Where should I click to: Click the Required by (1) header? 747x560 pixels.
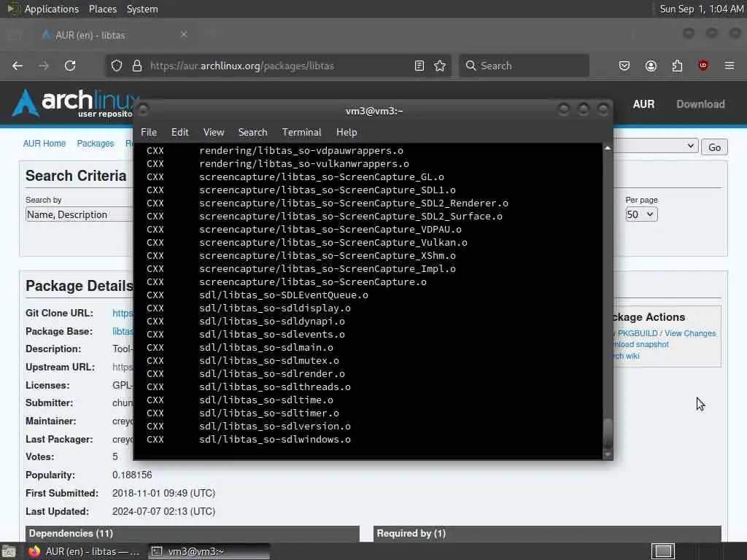tap(547, 533)
